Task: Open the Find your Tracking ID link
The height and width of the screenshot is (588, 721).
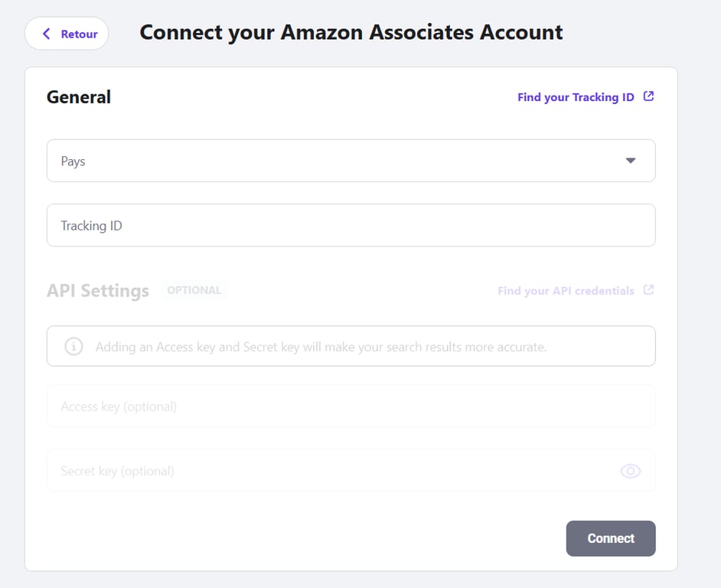Action: click(575, 96)
